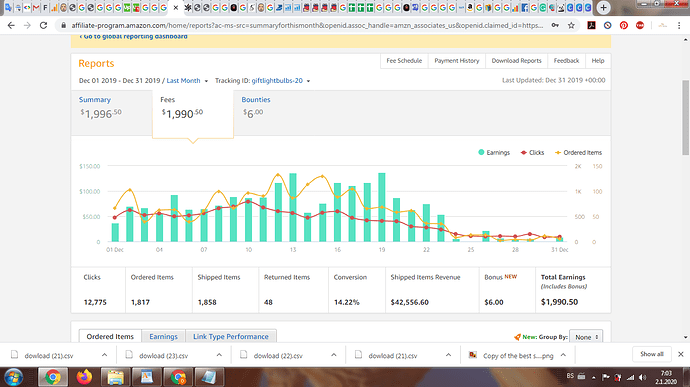
Task: Open the Payment History page
Action: click(456, 61)
